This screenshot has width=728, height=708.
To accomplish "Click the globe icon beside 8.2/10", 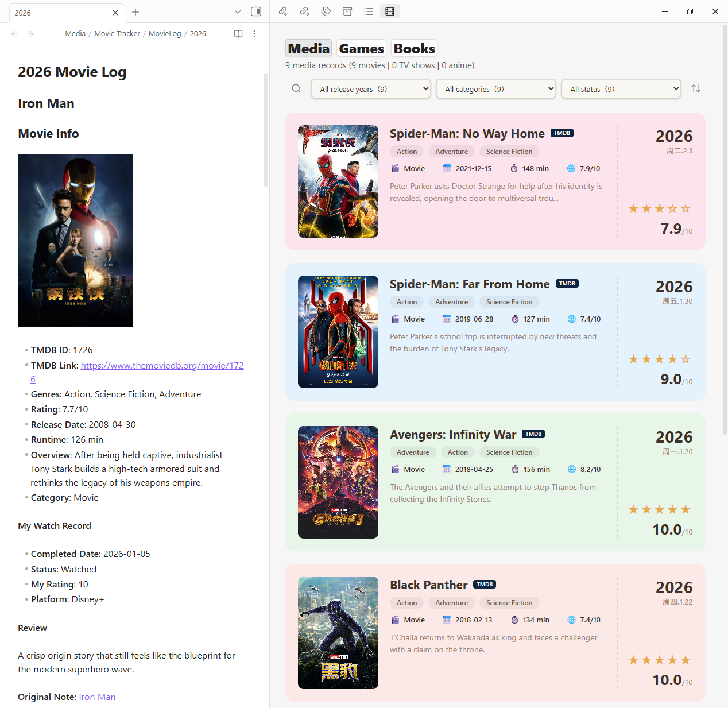I will coord(572,469).
